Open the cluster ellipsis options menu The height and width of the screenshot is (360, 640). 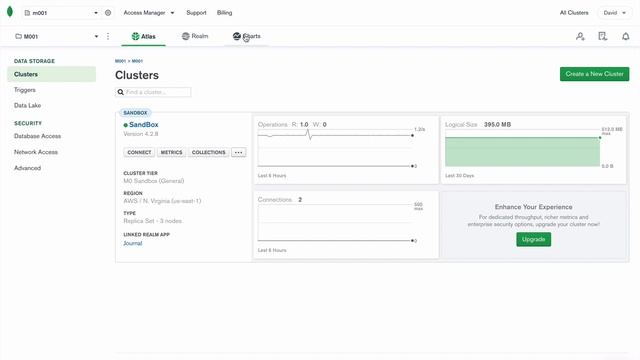point(238,152)
